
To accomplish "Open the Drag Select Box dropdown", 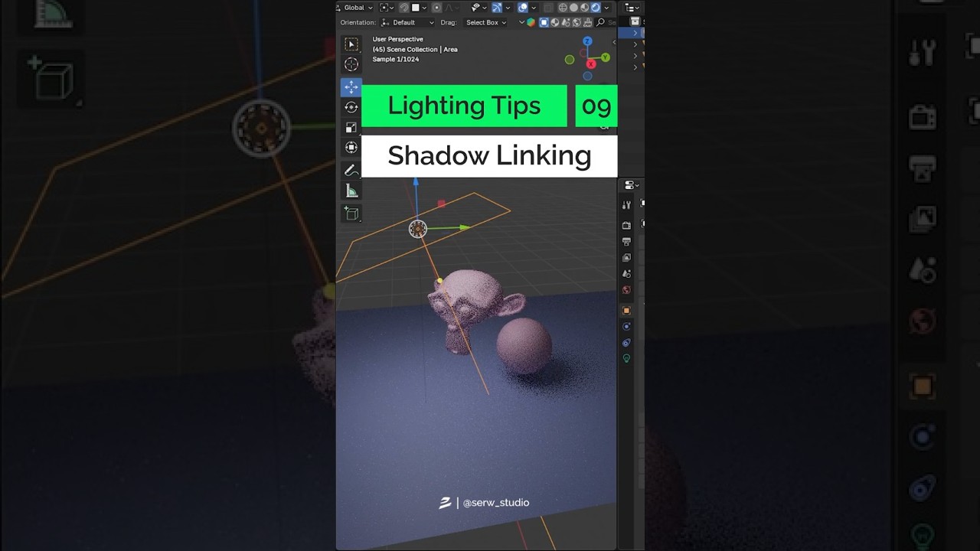I will (486, 22).
